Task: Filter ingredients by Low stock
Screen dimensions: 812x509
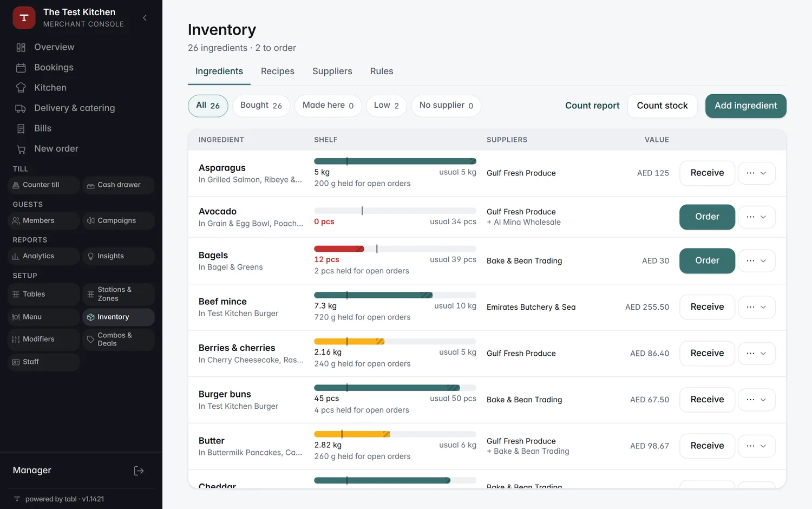Action: (387, 106)
